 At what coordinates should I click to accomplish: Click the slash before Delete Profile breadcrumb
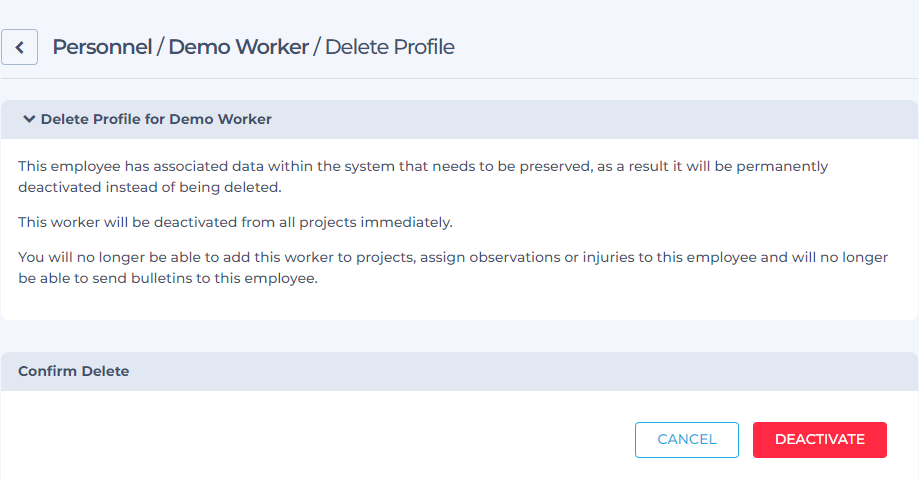click(316, 47)
